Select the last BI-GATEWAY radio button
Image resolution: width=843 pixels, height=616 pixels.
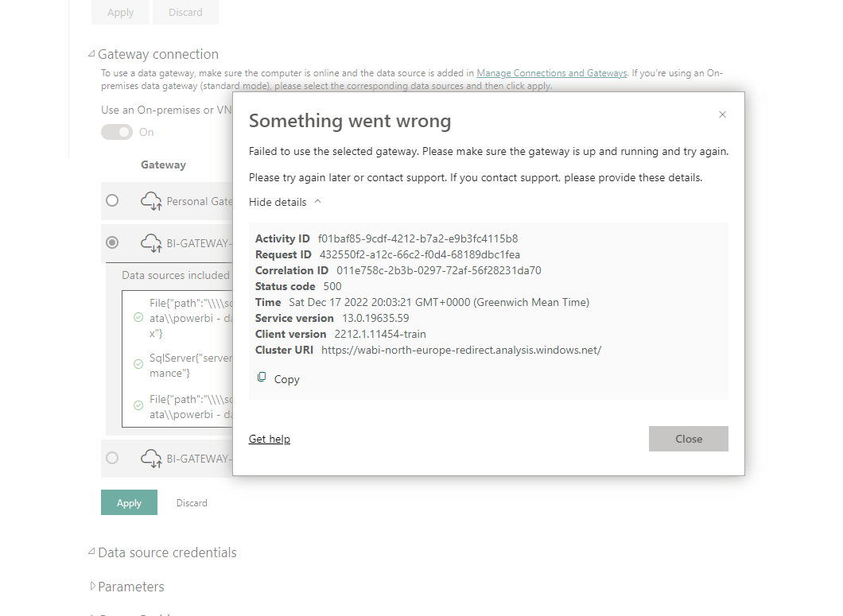[112, 458]
